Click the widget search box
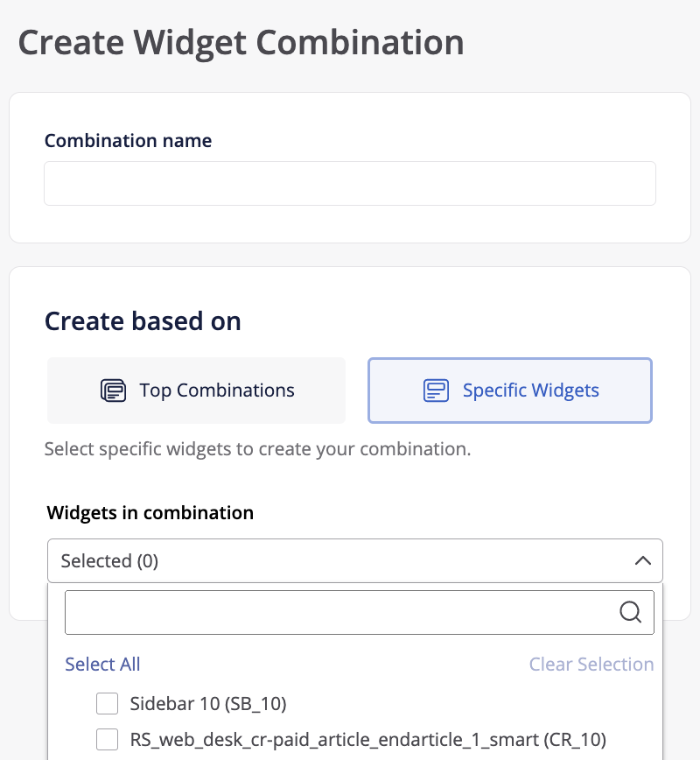This screenshot has width=700, height=760. (350, 612)
